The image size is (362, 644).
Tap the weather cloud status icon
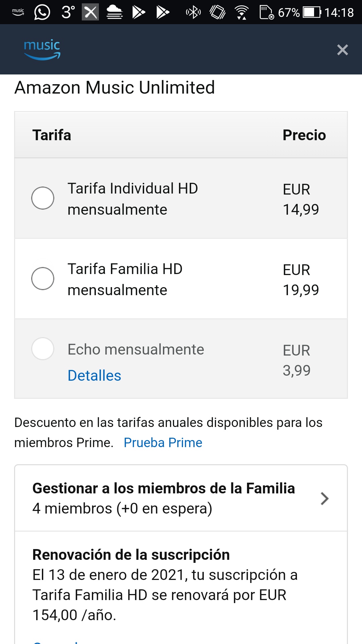[115, 12]
